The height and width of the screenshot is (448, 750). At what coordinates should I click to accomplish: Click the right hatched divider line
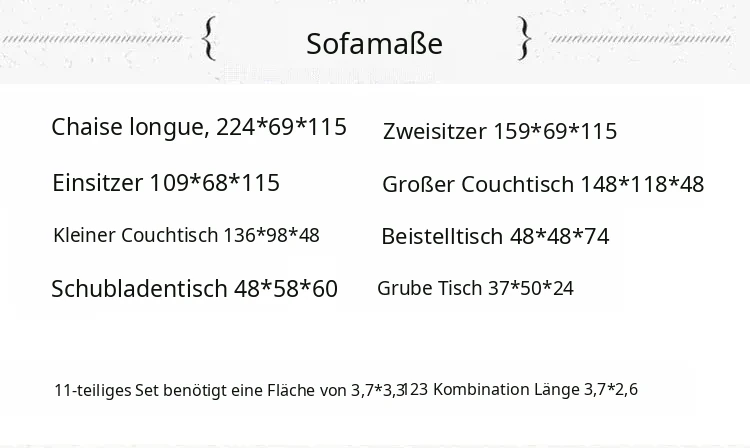(x=641, y=39)
